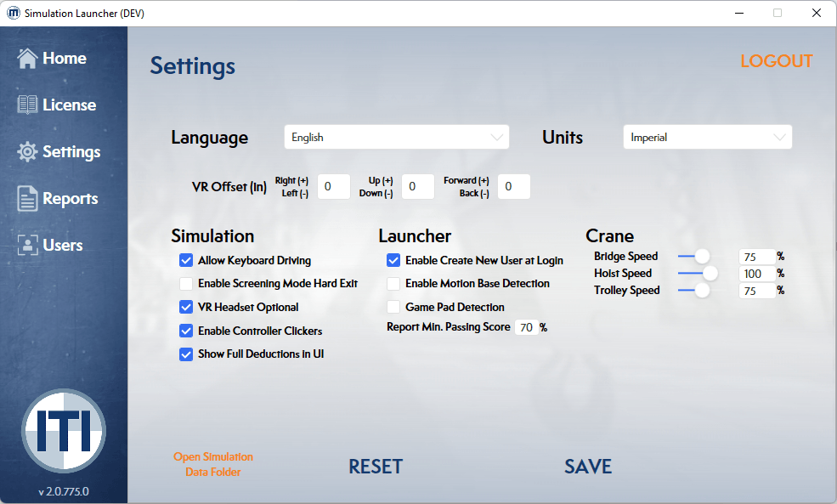Toggle Game Pad Detection on
The image size is (837, 504).
tap(393, 307)
